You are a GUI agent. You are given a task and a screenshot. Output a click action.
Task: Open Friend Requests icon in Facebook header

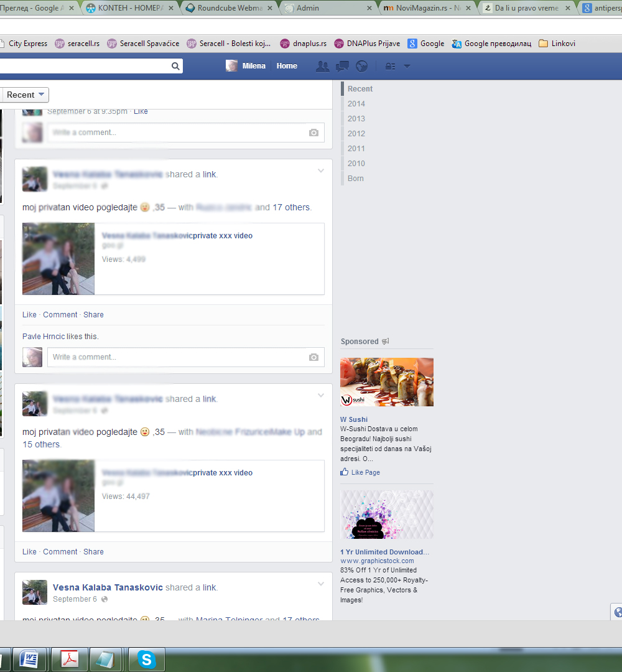click(x=322, y=66)
